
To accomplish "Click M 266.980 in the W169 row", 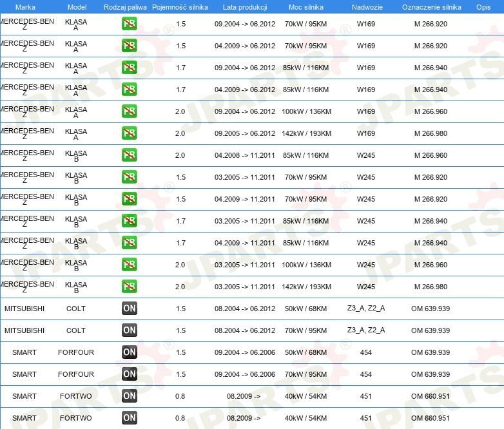I will (x=431, y=133).
